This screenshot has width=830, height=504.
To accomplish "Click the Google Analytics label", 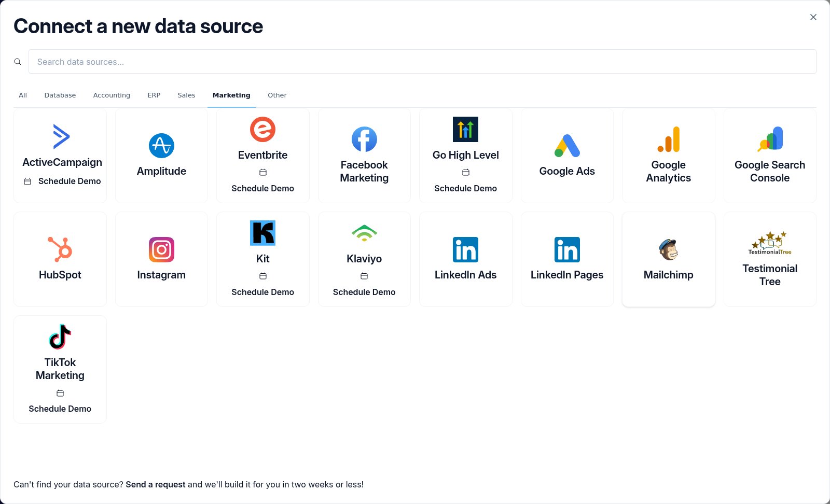I will [x=668, y=171].
